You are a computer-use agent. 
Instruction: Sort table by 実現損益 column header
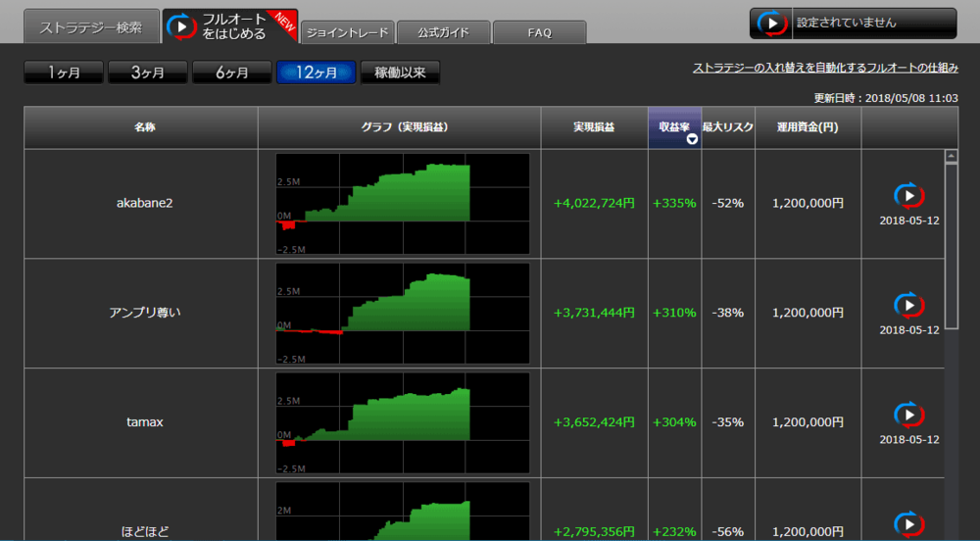tap(594, 127)
